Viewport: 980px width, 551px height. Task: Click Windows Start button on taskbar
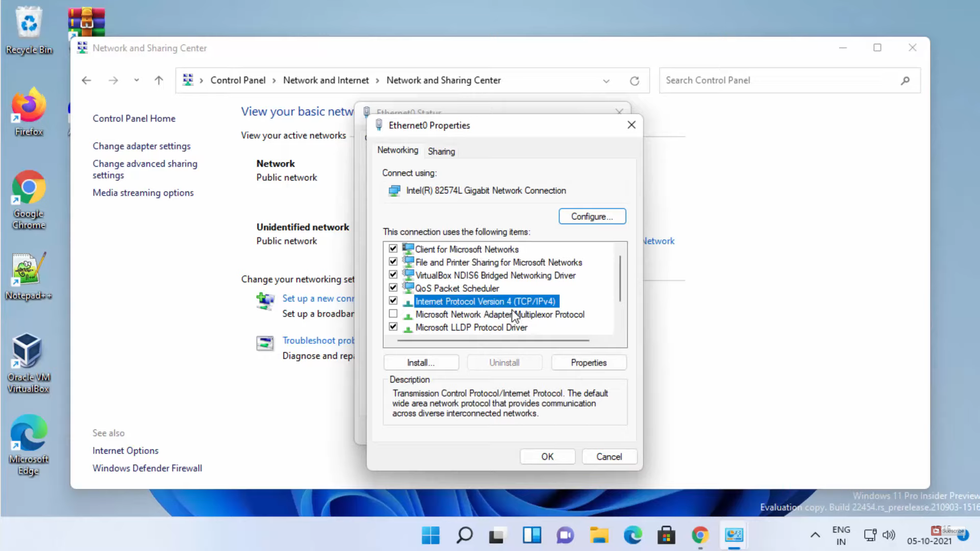(x=430, y=535)
